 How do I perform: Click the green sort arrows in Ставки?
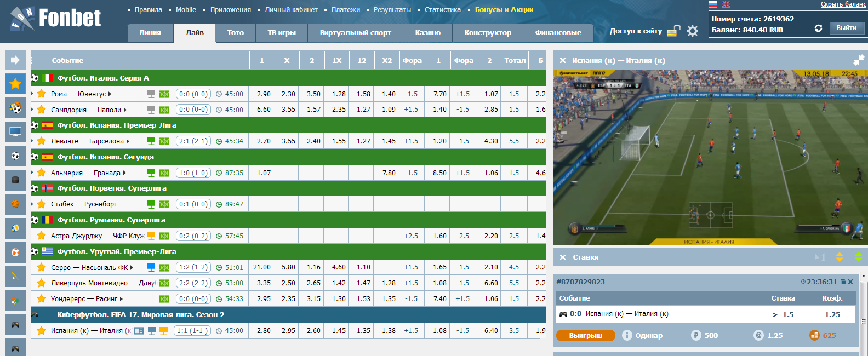859,257
